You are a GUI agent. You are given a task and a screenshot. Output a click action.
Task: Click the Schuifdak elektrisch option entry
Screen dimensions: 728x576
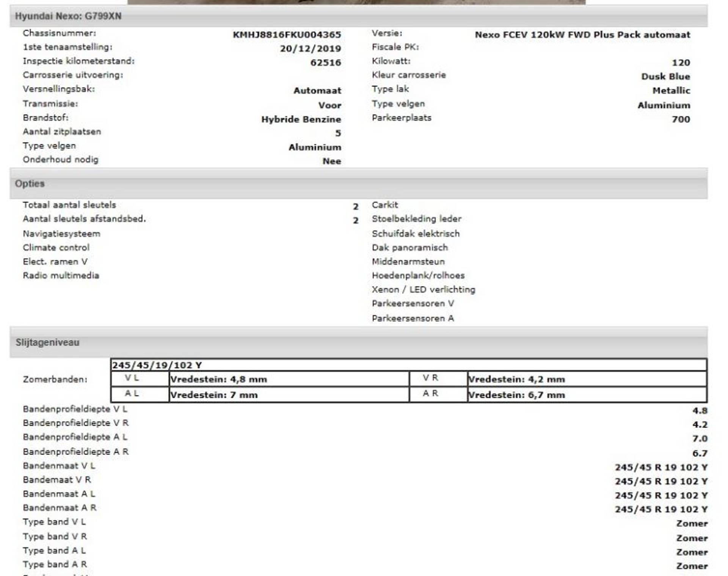tap(416, 234)
